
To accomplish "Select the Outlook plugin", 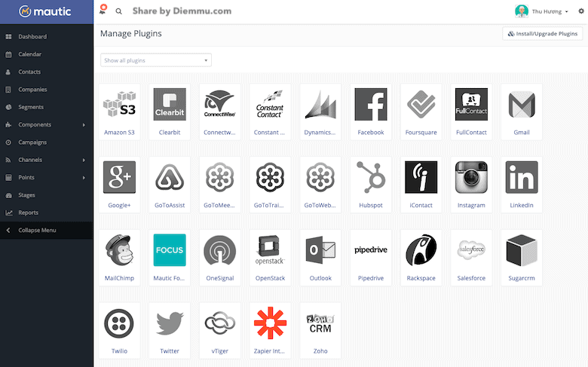I will click(x=320, y=258).
